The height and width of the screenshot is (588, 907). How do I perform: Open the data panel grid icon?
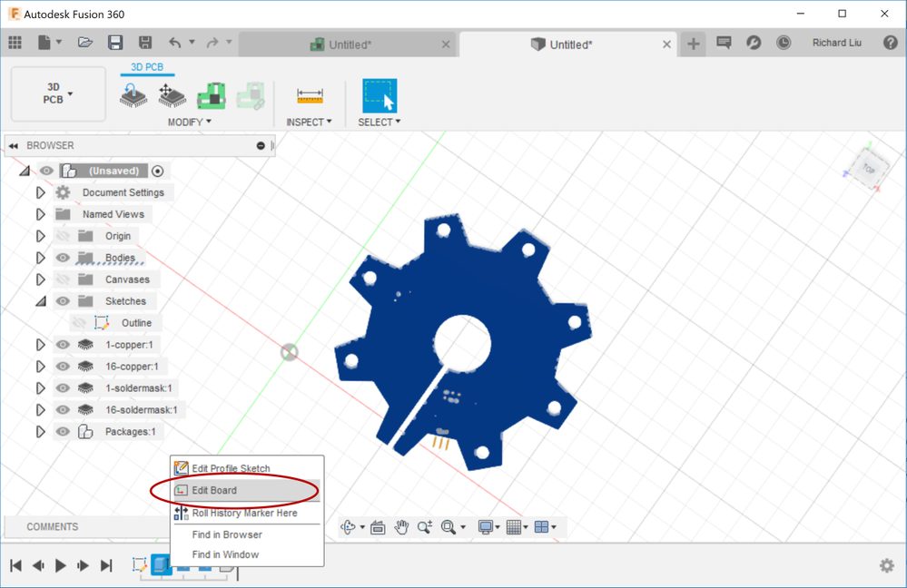click(x=15, y=43)
